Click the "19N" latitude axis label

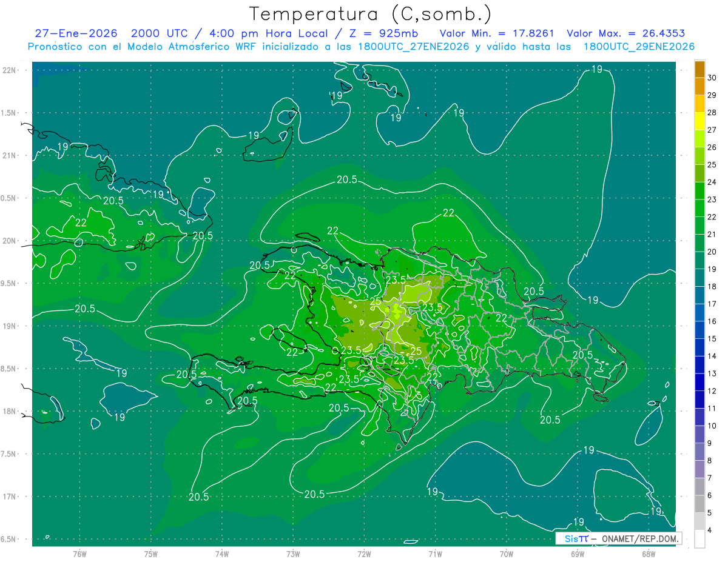pyautogui.click(x=10, y=326)
